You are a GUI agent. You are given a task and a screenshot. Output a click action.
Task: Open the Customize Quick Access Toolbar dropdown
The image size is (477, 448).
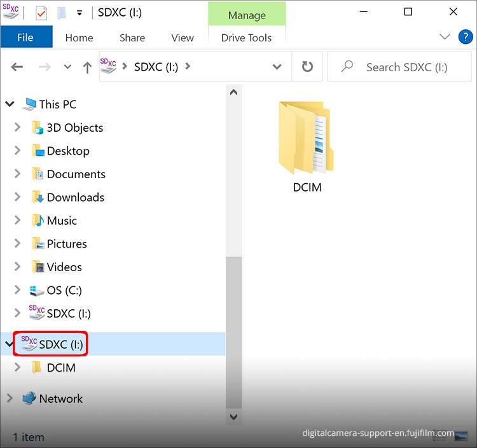coord(79,13)
